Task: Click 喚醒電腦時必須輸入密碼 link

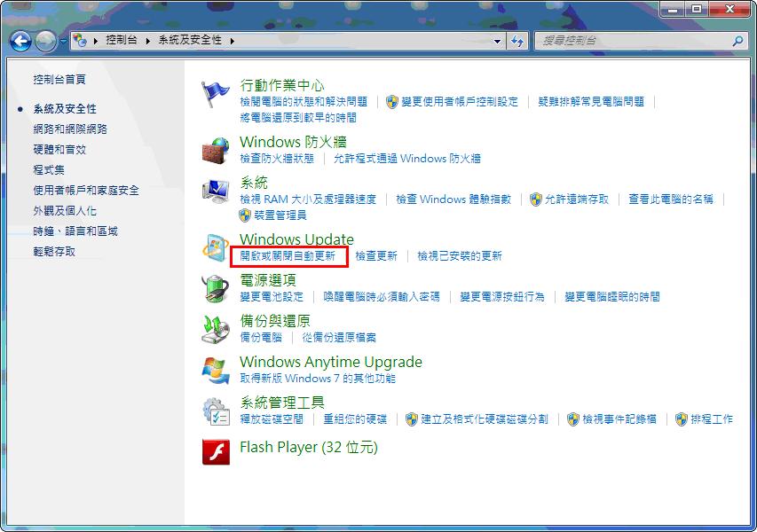Action: (x=382, y=297)
